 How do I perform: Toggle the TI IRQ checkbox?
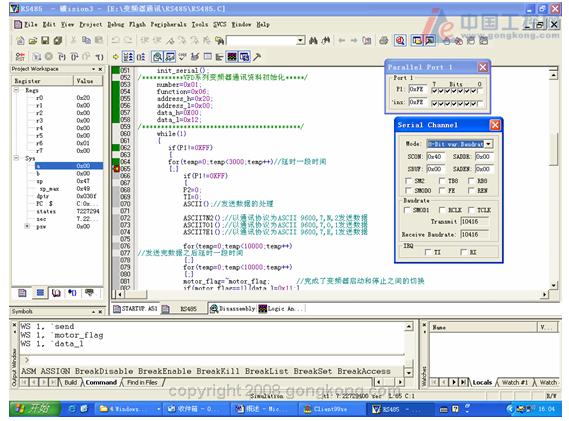(428, 252)
